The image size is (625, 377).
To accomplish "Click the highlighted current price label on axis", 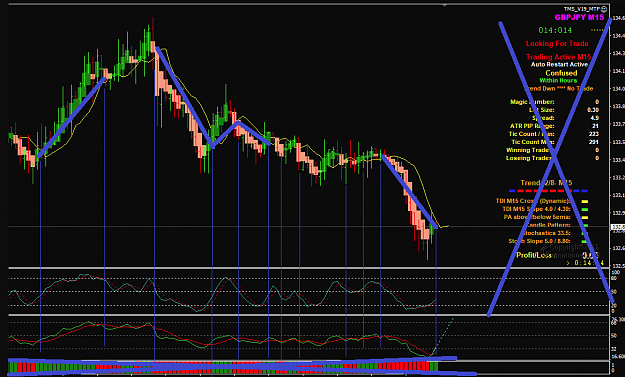I will (x=617, y=227).
